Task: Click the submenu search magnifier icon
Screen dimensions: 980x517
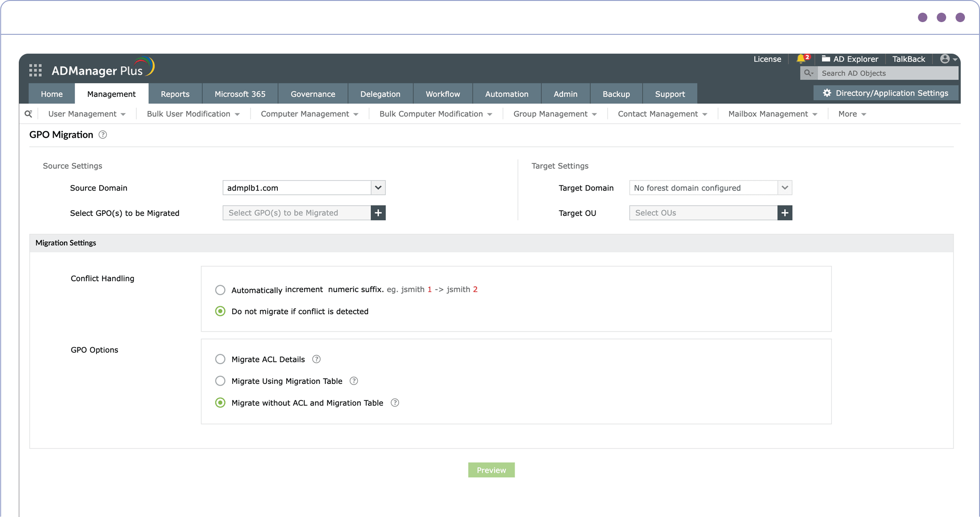Action: coord(28,114)
